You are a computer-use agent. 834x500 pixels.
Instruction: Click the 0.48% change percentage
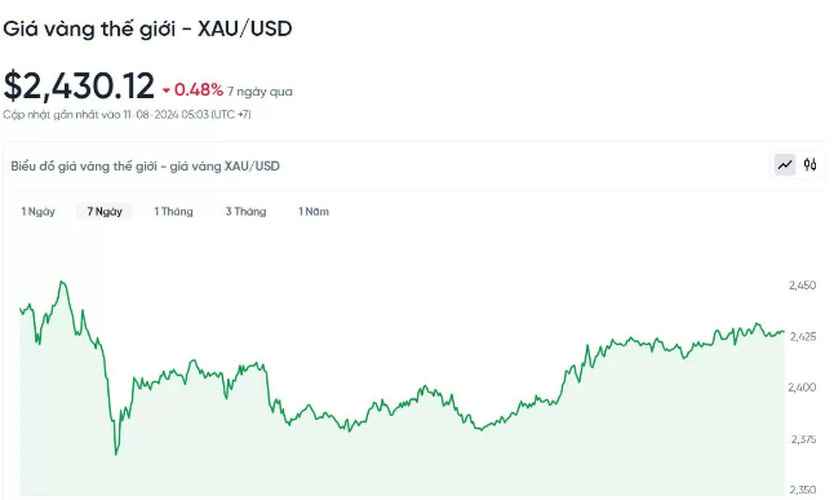[x=198, y=90]
